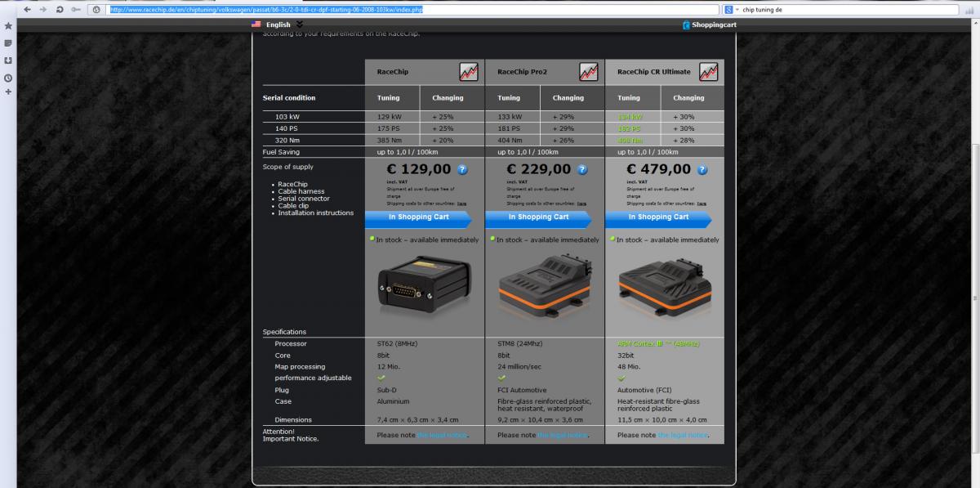Click shipping costs 'here' link under €479,00
Image resolution: width=980 pixels, height=488 pixels.
pos(702,203)
